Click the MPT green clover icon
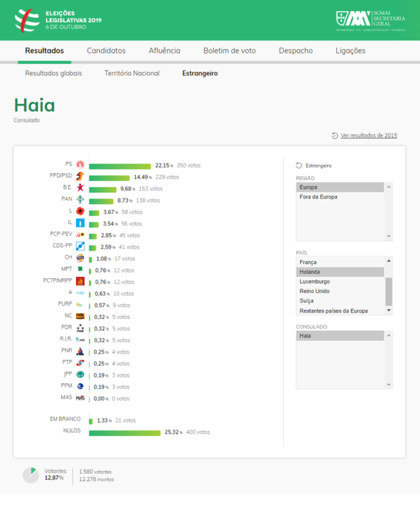Image resolution: width=420 pixels, height=507 pixels. click(80, 269)
